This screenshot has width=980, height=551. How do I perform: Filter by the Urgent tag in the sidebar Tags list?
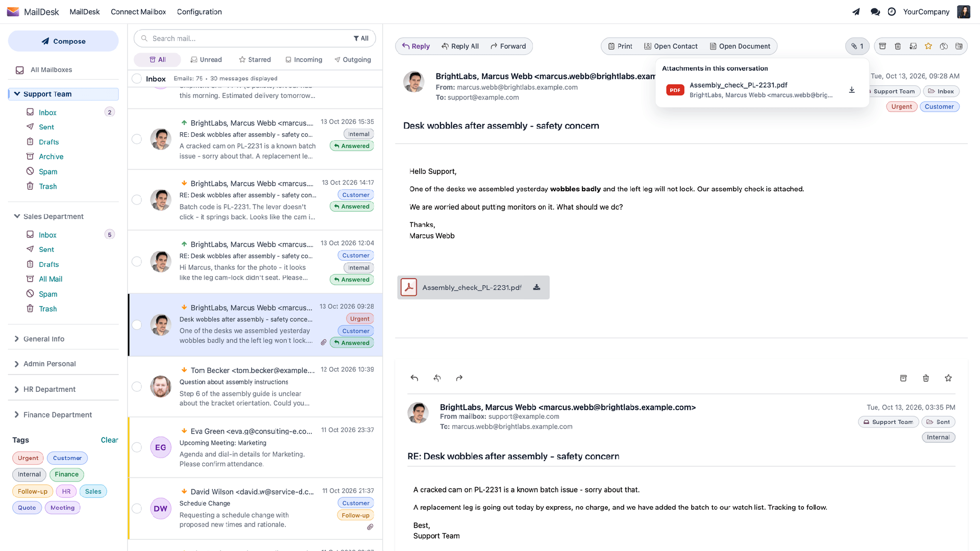[28, 458]
